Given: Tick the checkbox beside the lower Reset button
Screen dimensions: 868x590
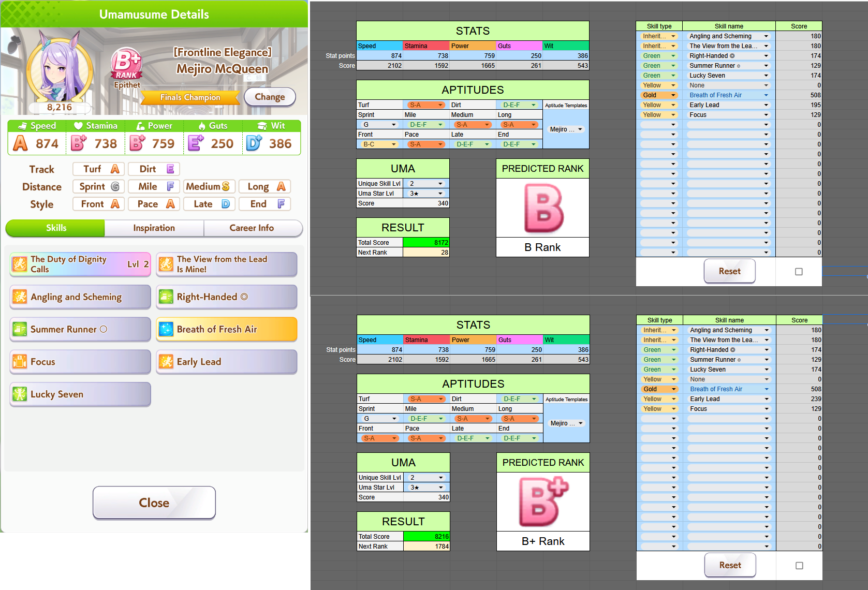Looking at the screenshot, I should click(799, 566).
